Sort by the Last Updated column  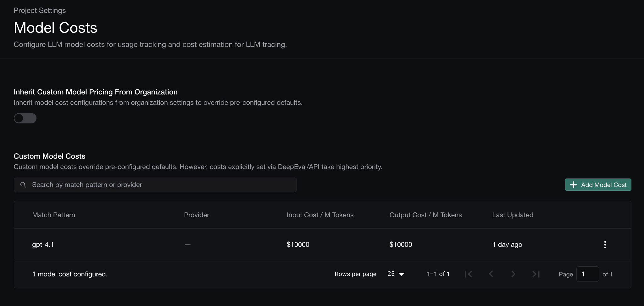[x=513, y=215]
